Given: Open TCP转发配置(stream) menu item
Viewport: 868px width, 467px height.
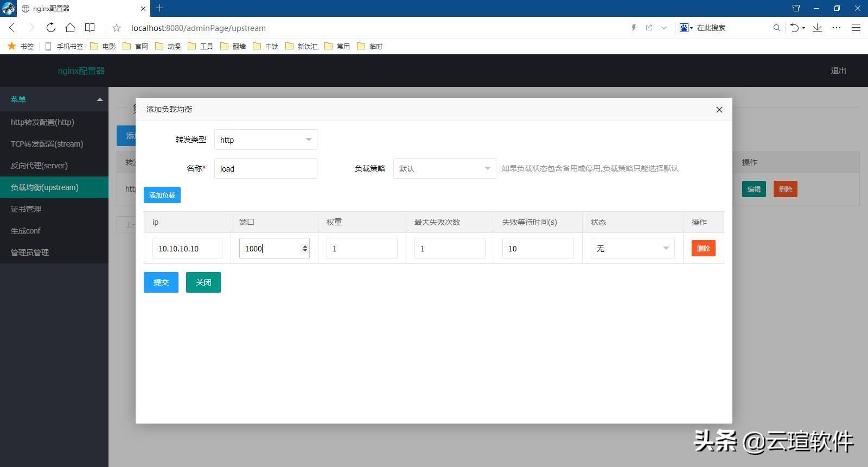Looking at the screenshot, I should (x=54, y=144).
